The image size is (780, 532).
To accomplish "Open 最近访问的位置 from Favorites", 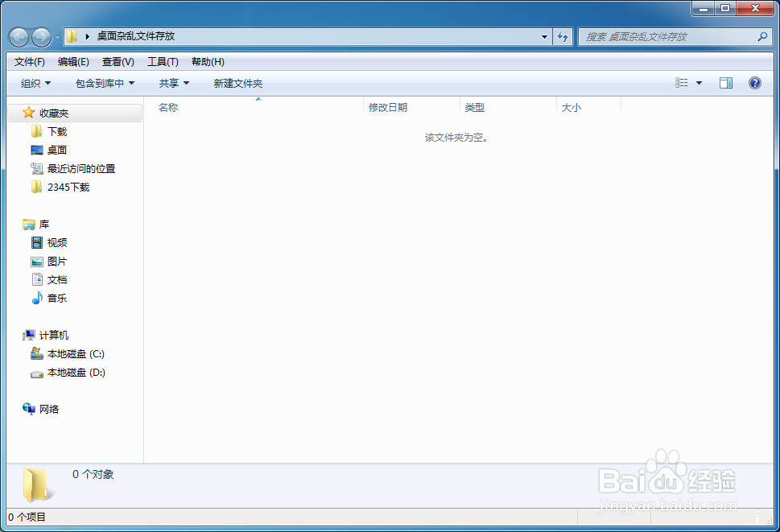I will pos(80,168).
